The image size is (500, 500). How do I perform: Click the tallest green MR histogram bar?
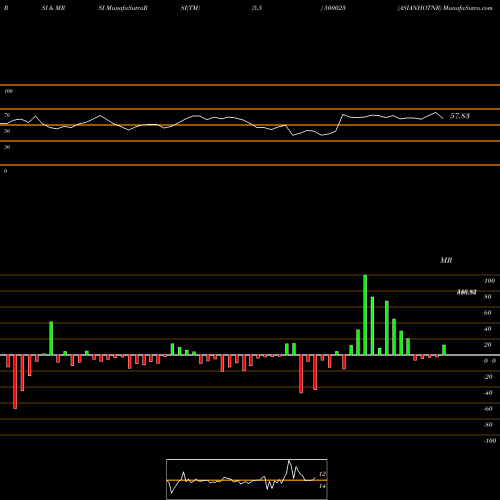pos(365,315)
